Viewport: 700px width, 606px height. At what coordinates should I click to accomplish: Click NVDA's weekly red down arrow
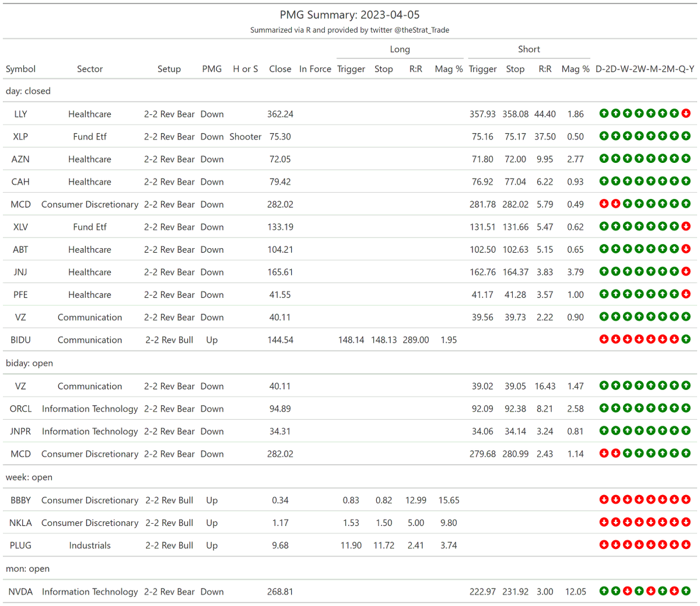tap(628, 591)
